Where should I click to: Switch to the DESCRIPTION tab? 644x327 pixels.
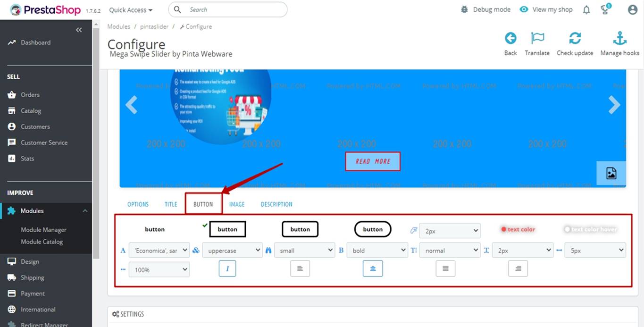[276, 204]
